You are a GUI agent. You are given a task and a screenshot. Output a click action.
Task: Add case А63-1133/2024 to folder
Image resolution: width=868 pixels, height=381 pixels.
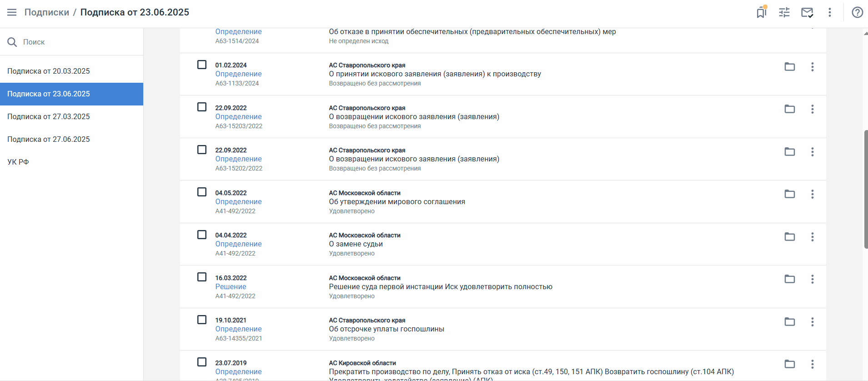[790, 67]
